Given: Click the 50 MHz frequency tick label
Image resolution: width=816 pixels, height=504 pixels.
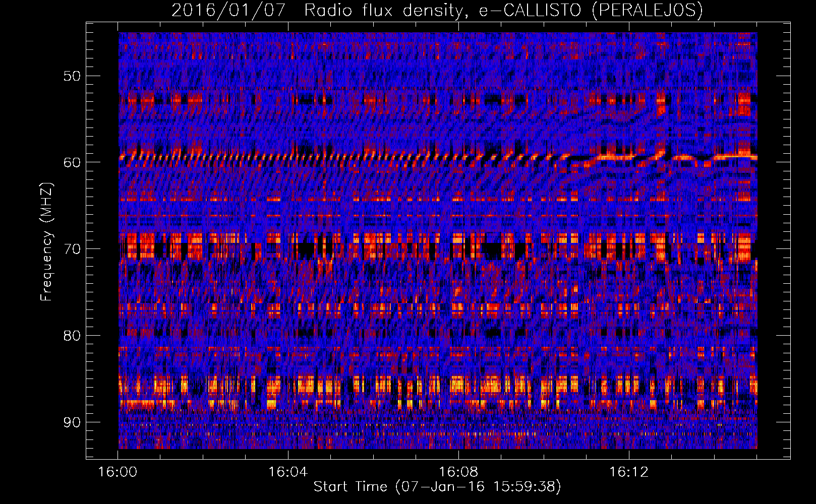Looking at the screenshot, I should coord(72,76).
